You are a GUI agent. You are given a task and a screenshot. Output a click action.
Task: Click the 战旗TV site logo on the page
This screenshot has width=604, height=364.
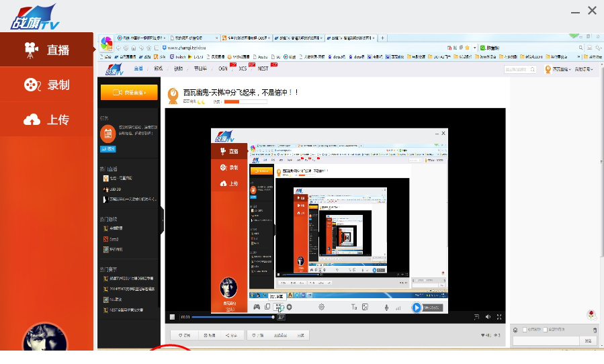click(114, 69)
